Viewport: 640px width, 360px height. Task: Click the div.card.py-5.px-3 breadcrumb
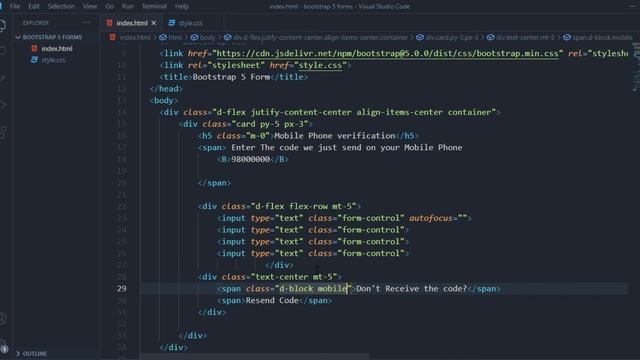[451, 37]
